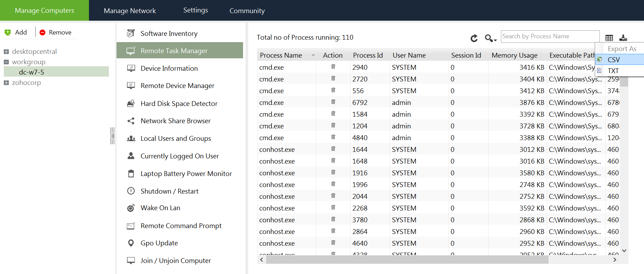
Task: Click the red Remove button
Action: (56, 32)
